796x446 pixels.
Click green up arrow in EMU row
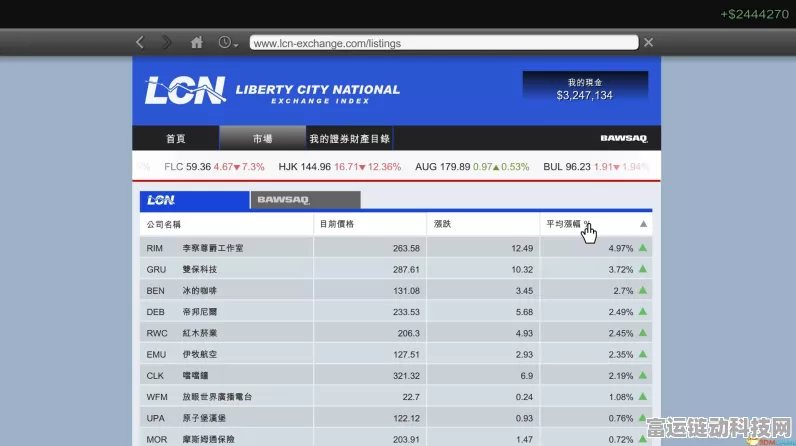(x=643, y=354)
